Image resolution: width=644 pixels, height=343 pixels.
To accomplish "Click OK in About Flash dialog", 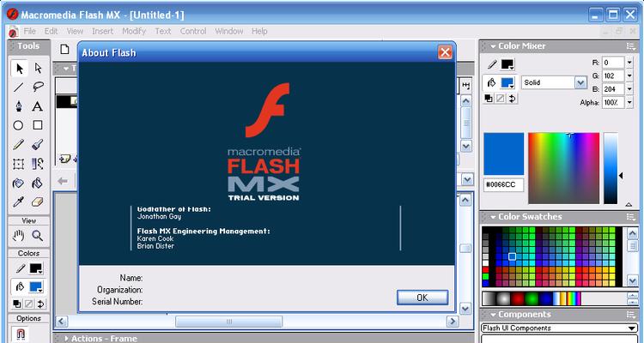I will coord(422,298).
